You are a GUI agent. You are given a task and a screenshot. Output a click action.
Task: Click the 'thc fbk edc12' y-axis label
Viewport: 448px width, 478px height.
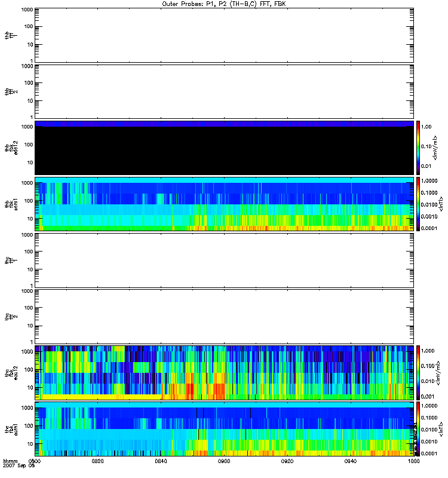coord(11,373)
